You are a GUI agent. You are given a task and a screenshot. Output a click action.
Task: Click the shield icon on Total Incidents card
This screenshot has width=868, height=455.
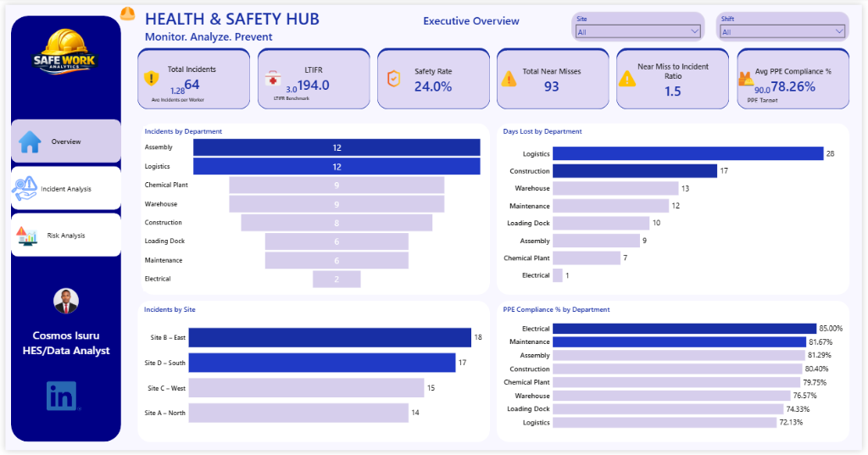point(151,78)
